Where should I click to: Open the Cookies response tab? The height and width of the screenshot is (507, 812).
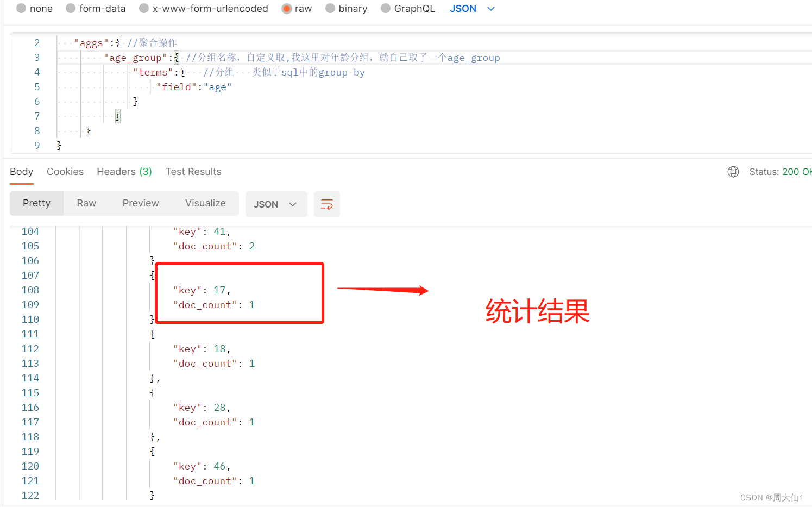[65, 172]
